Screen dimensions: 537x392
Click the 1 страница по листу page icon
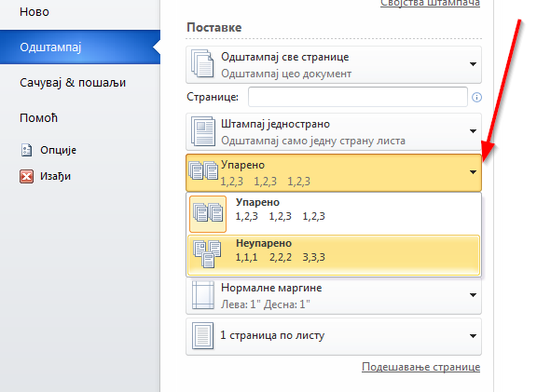pos(202,335)
